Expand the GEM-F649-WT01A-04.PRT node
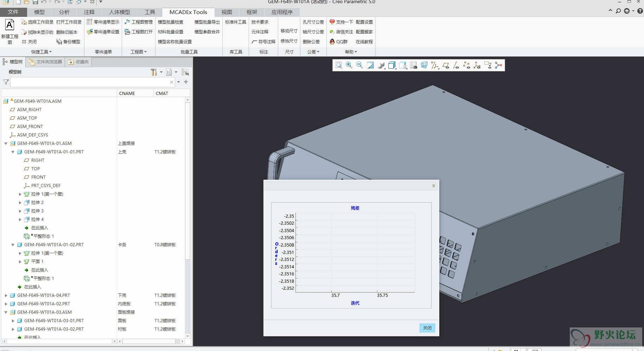 tap(6, 295)
